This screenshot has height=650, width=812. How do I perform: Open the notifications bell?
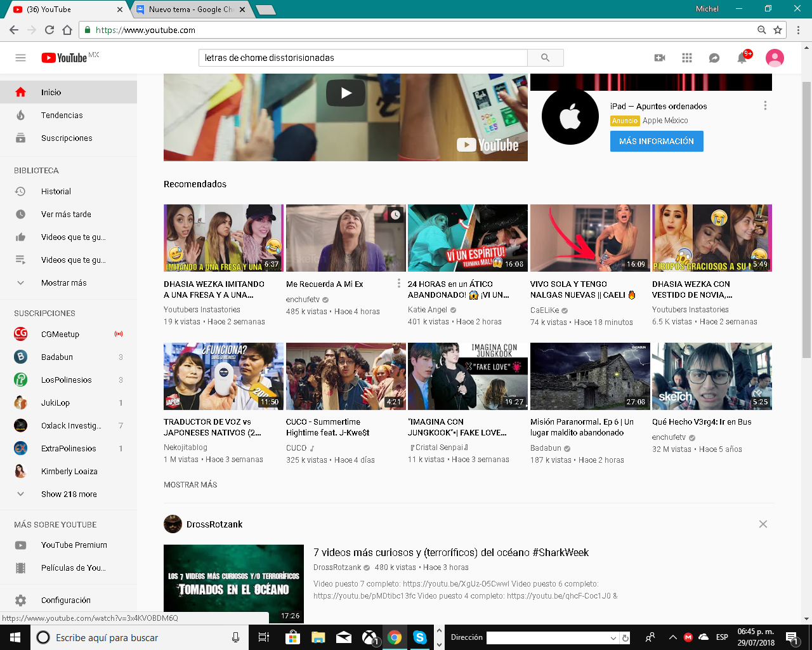pos(742,58)
